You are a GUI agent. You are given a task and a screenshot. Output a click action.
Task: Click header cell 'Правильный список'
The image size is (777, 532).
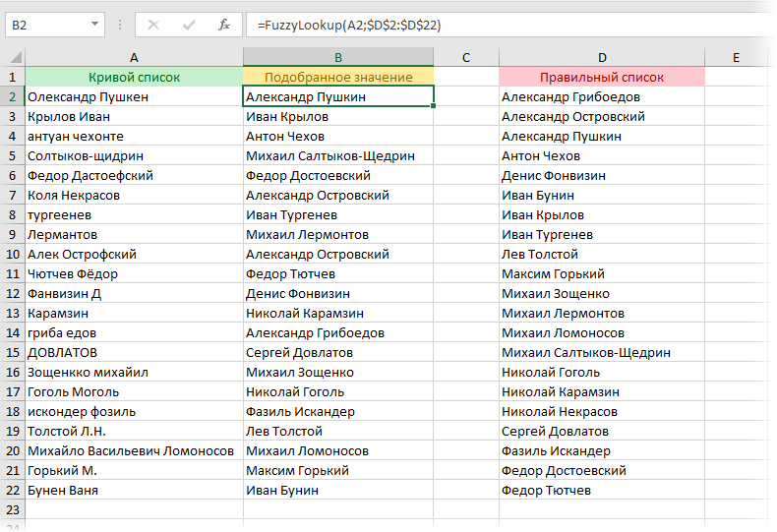pyautogui.click(x=602, y=78)
